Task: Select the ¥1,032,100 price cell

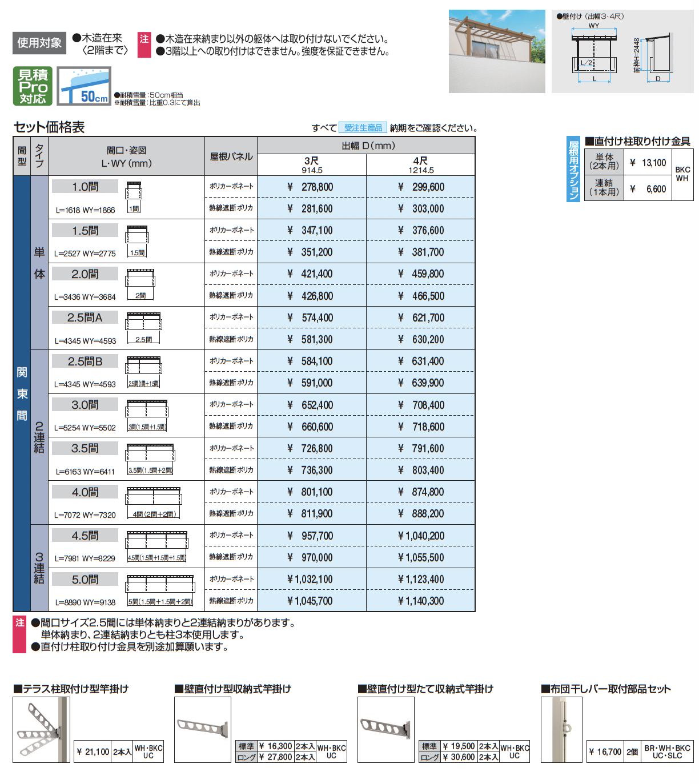Action: pyautogui.click(x=312, y=579)
